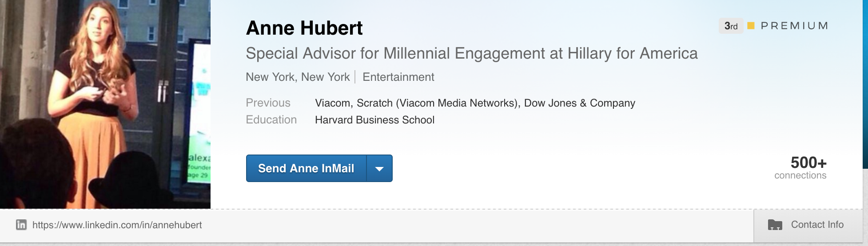Viewport: 868px width, 246px height.
Task: Click the yellow Premium badge square
Action: coord(751,26)
